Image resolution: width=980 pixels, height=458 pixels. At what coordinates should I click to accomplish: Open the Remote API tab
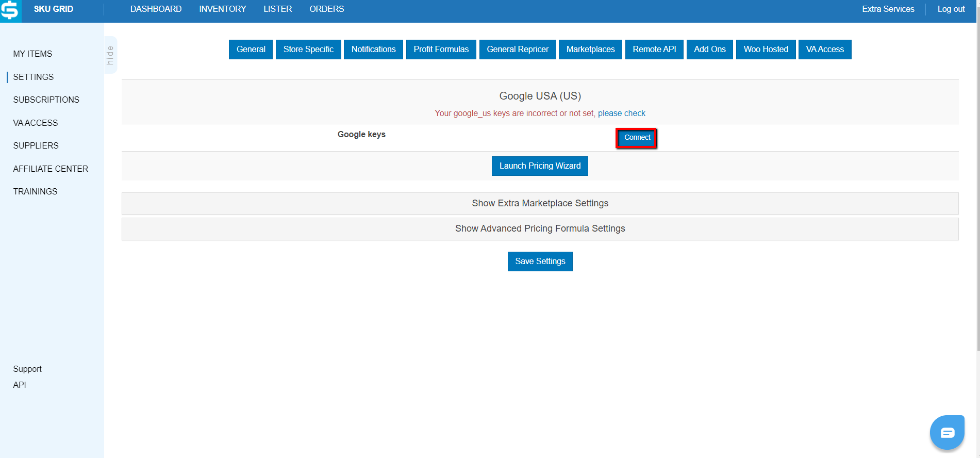point(654,50)
